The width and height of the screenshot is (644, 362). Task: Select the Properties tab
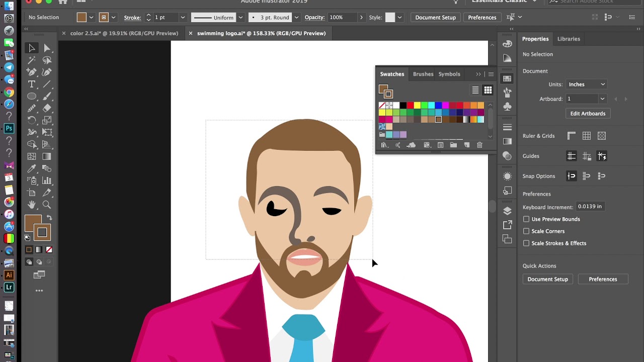click(535, 39)
